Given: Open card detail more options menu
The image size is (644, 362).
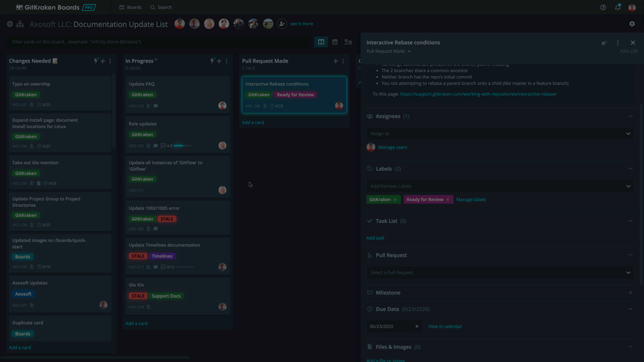Looking at the screenshot, I should pos(618,43).
